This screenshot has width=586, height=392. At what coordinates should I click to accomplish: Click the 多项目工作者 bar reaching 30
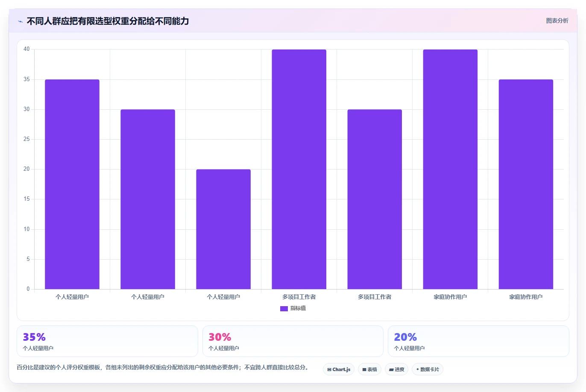(x=375, y=199)
